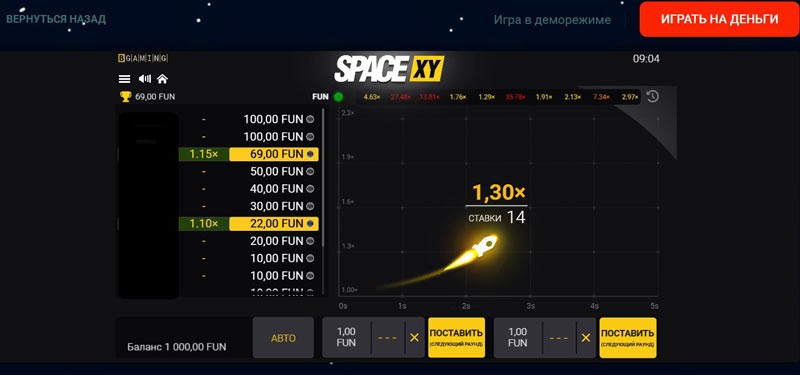Edit the second 1,00 FUN bet amount
The image size is (800, 375).
(517, 337)
